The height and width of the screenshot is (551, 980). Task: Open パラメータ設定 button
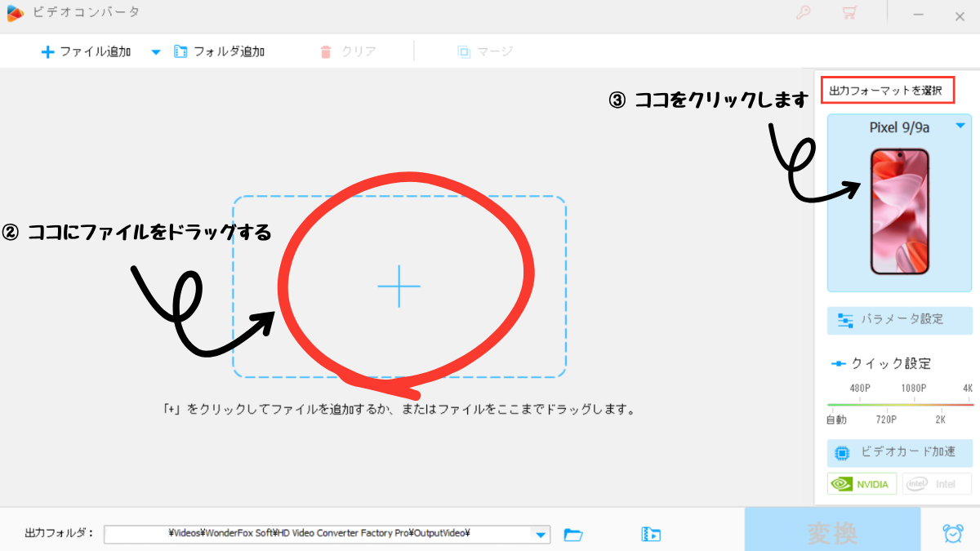(x=900, y=319)
